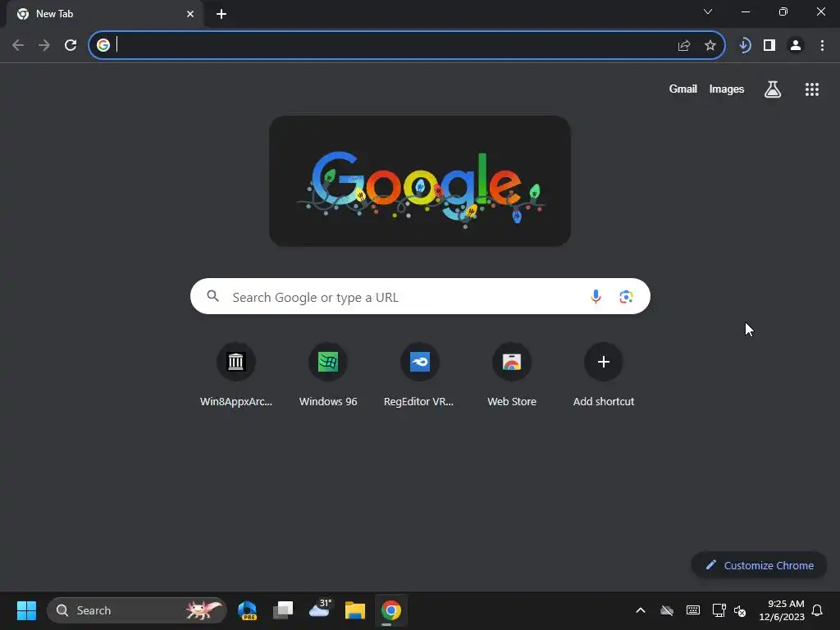
Task: Toggle the side panel icon
Action: (x=769, y=46)
